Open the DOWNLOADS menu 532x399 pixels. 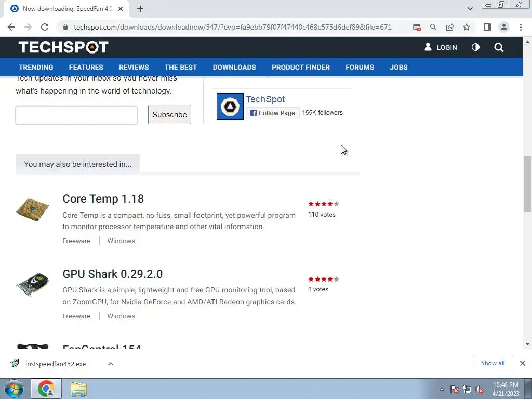[x=234, y=67]
